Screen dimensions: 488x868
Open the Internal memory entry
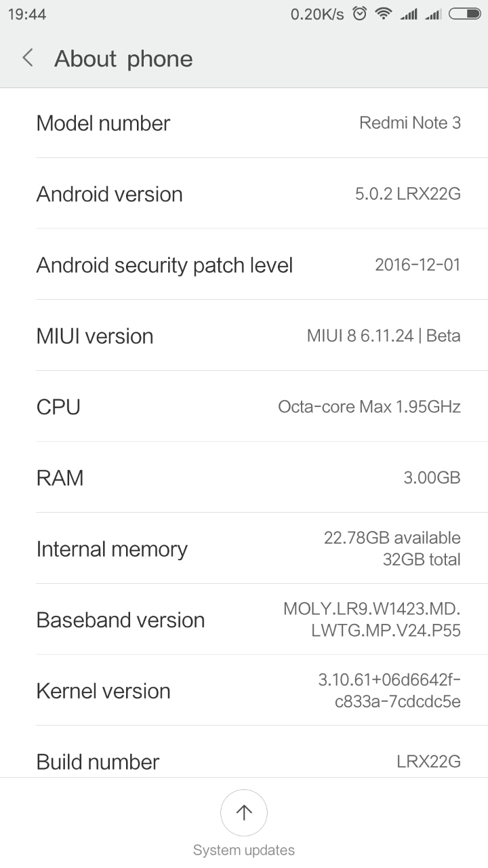pyautogui.click(x=244, y=549)
